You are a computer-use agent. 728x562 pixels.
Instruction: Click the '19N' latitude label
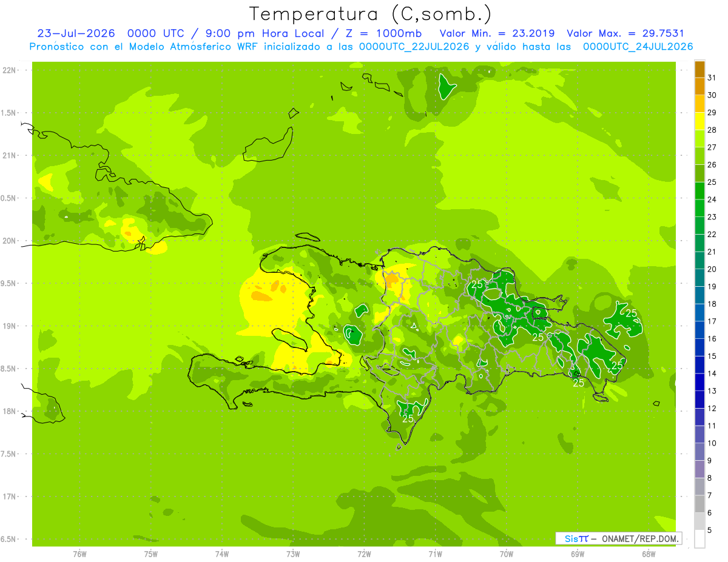(10, 326)
